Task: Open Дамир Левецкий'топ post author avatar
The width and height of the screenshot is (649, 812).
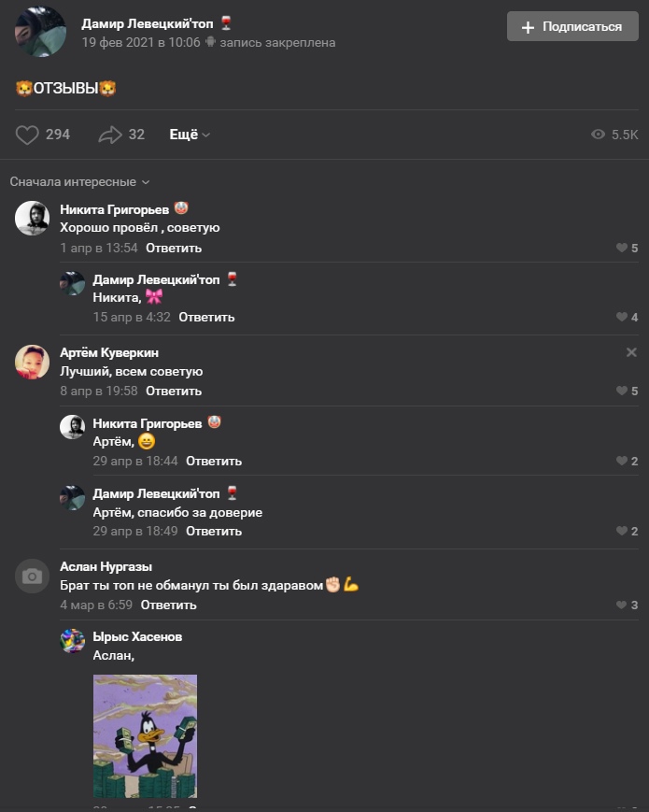Action: point(40,31)
